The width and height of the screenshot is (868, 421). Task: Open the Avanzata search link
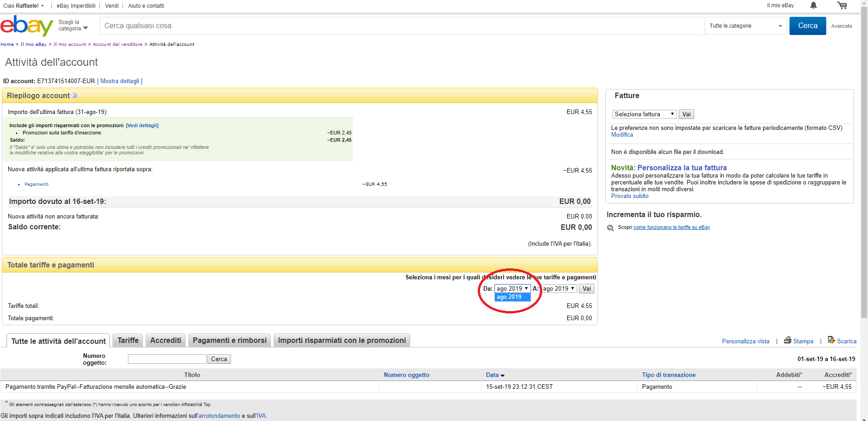tap(841, 26)
